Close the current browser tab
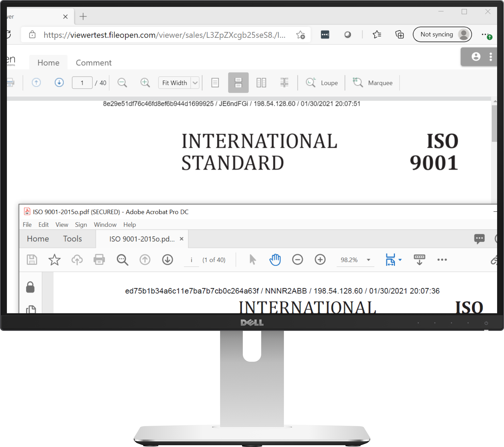Image resolution: width=504 pixels, height=447 pixels. pyautogui.click(x=65, y=17)
